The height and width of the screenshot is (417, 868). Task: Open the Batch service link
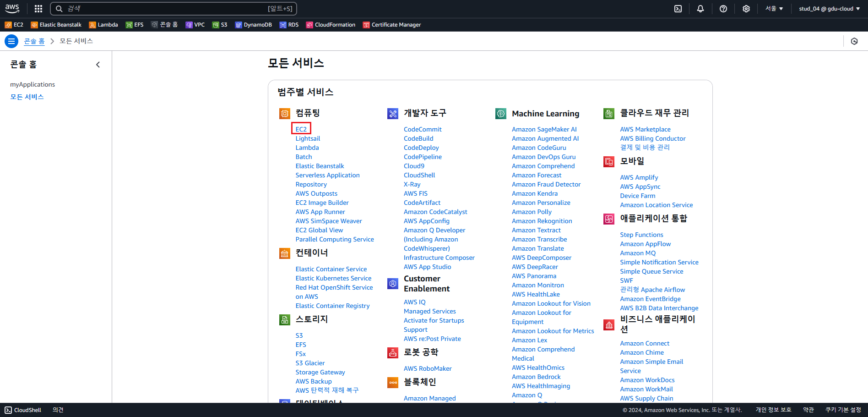[304, 157]
